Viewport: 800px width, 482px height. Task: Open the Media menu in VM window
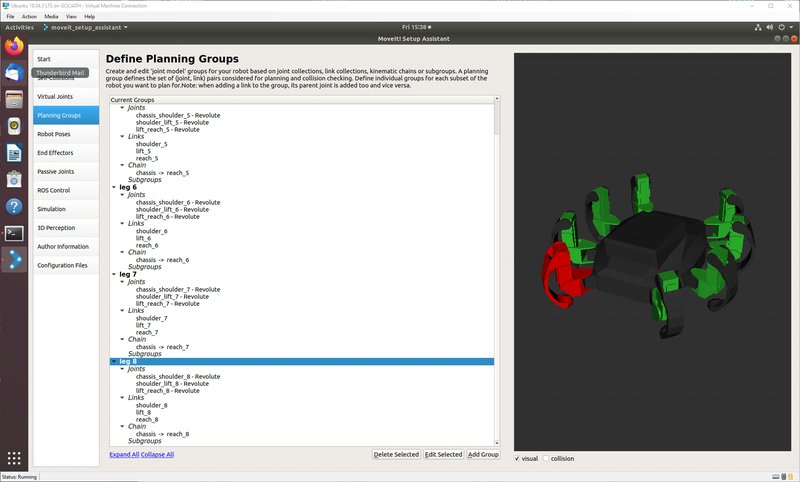51,17
